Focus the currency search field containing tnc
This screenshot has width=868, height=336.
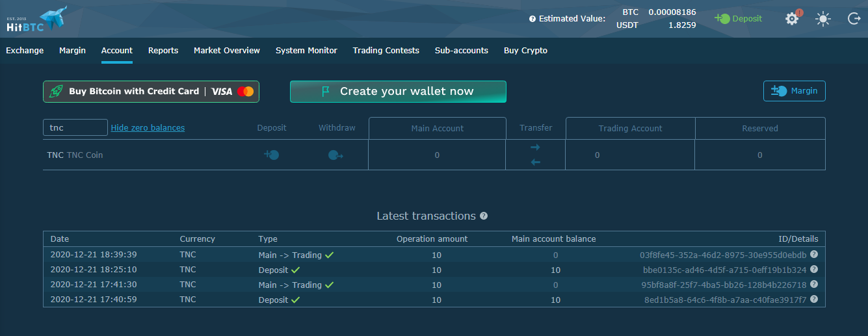pyautogui.click(x=75, y=127)
